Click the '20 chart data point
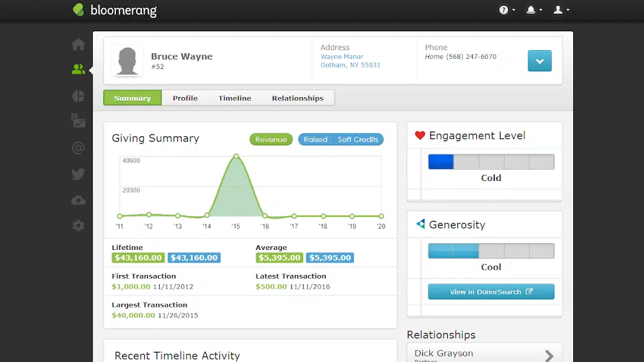 (x=381, y=216)
